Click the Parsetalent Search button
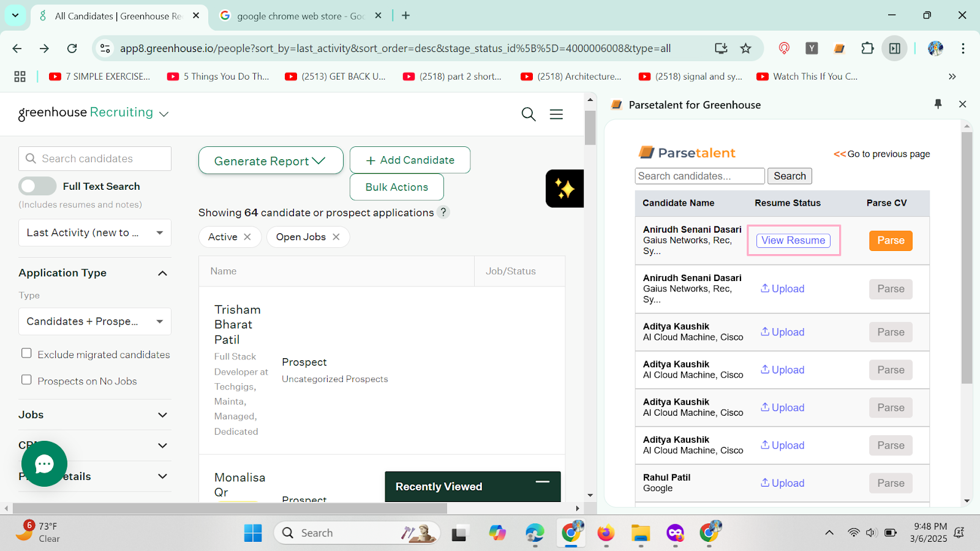980x551 pixels. tap(790, 176)
